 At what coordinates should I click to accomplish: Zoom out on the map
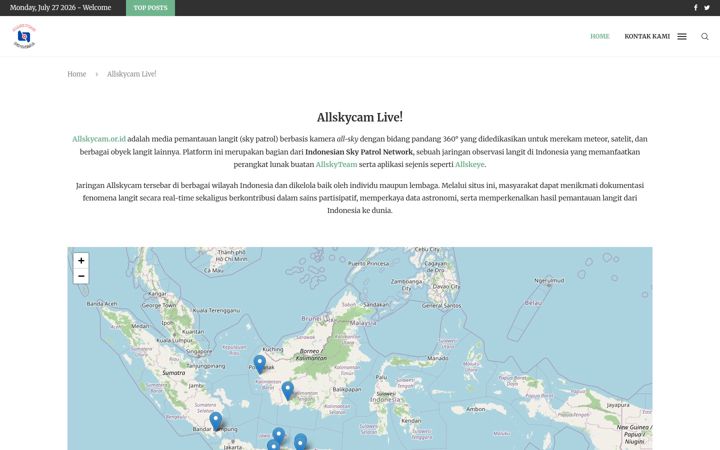point(81,276)
